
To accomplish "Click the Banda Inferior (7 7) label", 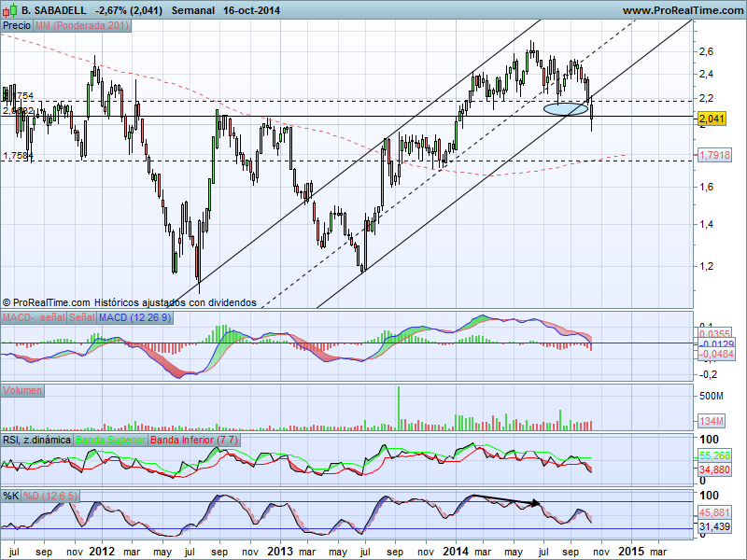I will click(194, 440).
